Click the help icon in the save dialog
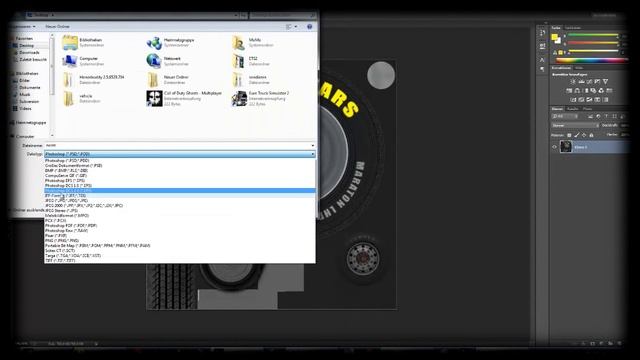The image size is (640, 360). click(x=309, y=27)
